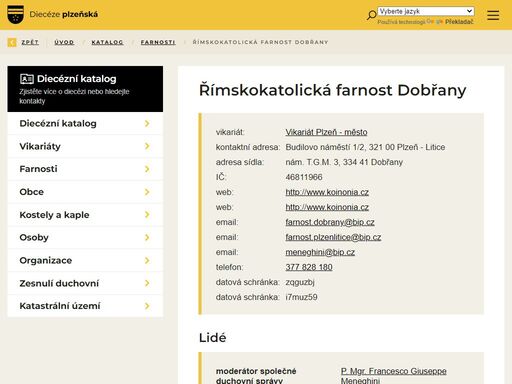
Task: Go to FARNOSTI breadcrumb link
Action: pyautogui.click(x=158, y=42)
